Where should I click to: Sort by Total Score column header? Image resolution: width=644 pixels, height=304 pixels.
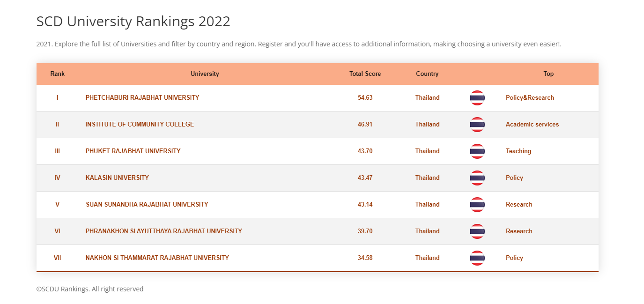(365, 74)
